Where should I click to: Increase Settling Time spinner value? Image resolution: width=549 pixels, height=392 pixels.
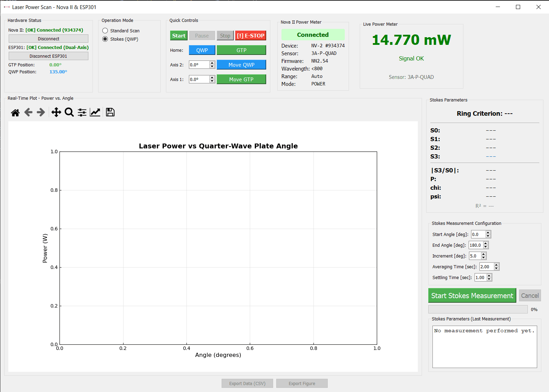(490, 276)
